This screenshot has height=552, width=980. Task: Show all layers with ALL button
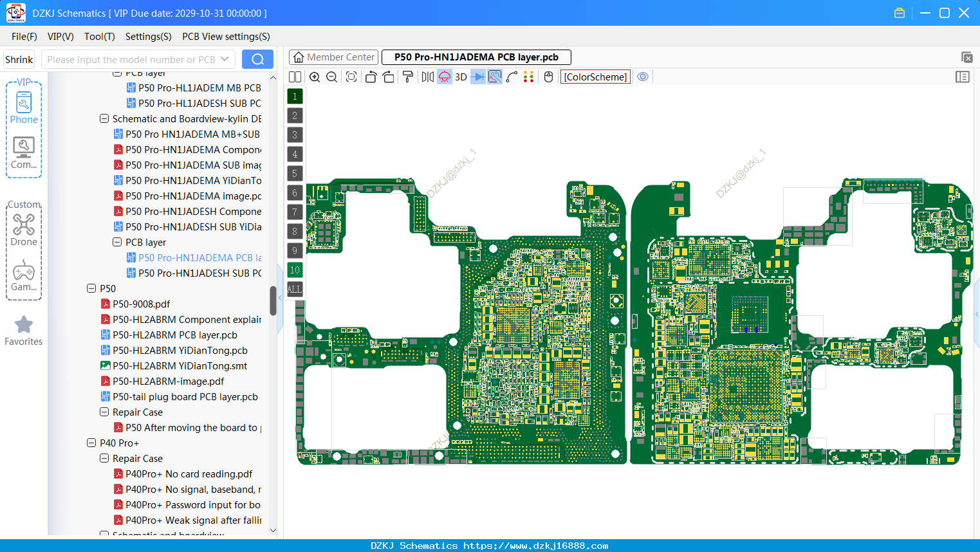point(295,290)
